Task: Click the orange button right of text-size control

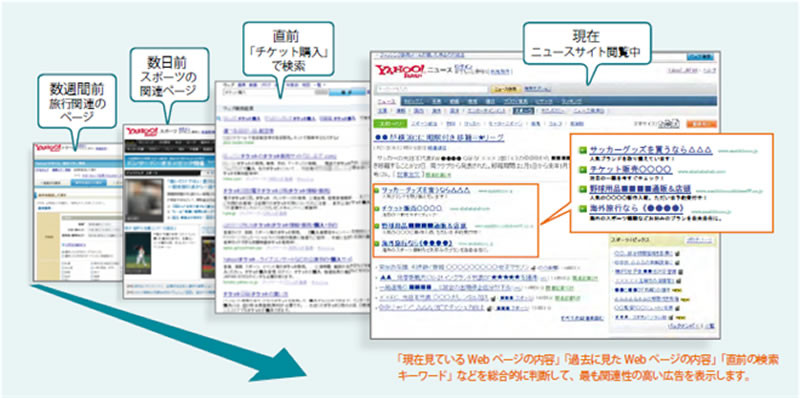Action: pyautogui.click(x=701, y=123)
